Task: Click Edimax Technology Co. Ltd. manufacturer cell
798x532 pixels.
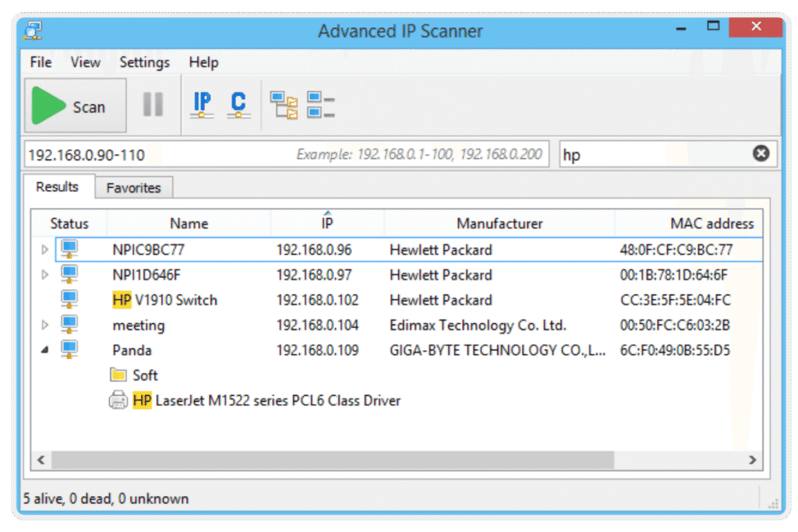Action: point(478,325)
